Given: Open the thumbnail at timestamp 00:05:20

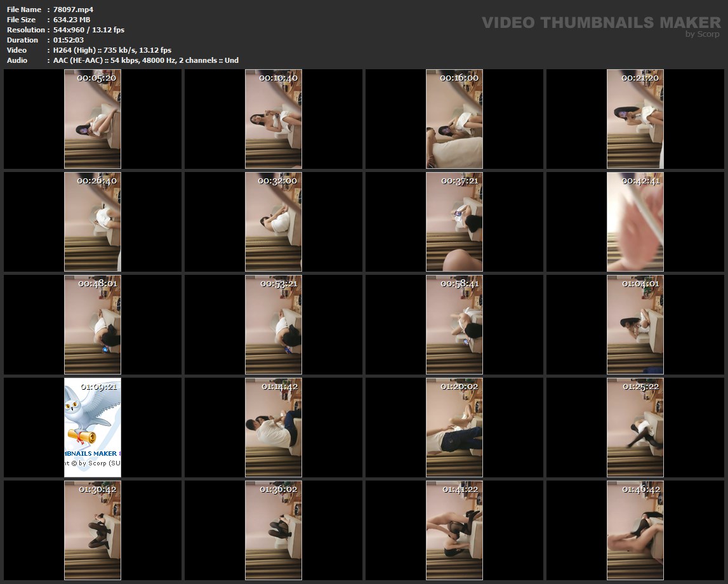Looking at the screenshot, I should pos(93,119).
